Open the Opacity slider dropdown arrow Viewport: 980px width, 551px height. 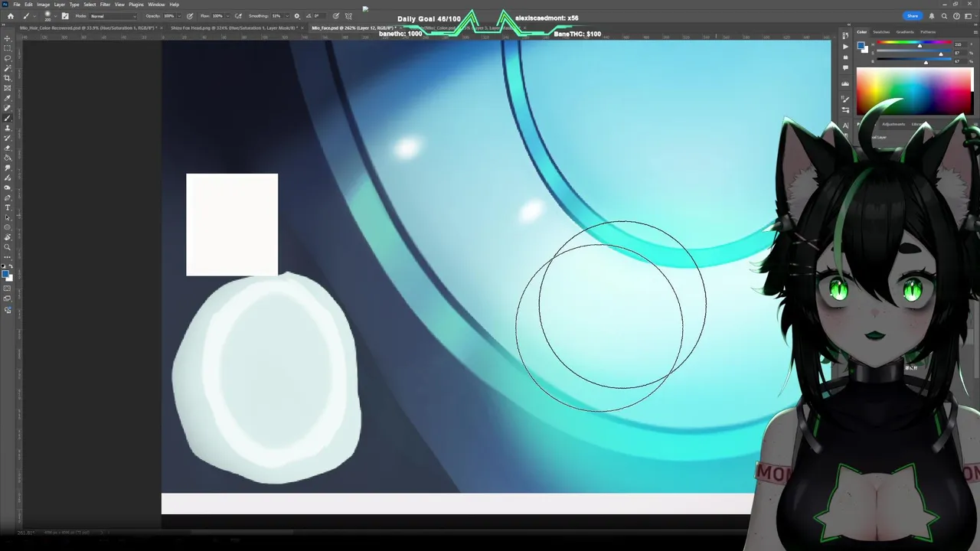(178, 16)
